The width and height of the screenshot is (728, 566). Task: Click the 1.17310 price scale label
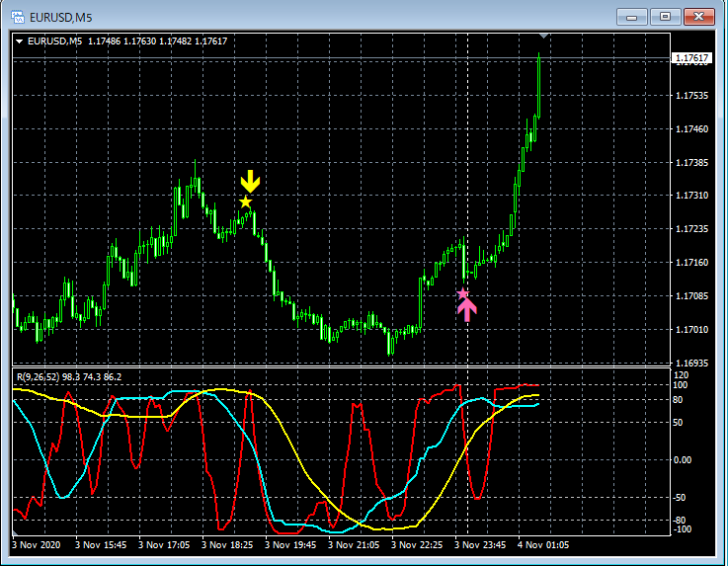(691, 196)
